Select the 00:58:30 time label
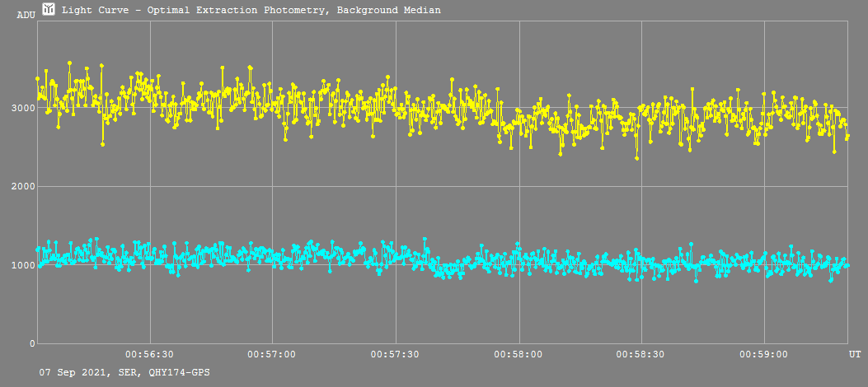The width and height of the screenshot is (868, 387). pos(641,354)
